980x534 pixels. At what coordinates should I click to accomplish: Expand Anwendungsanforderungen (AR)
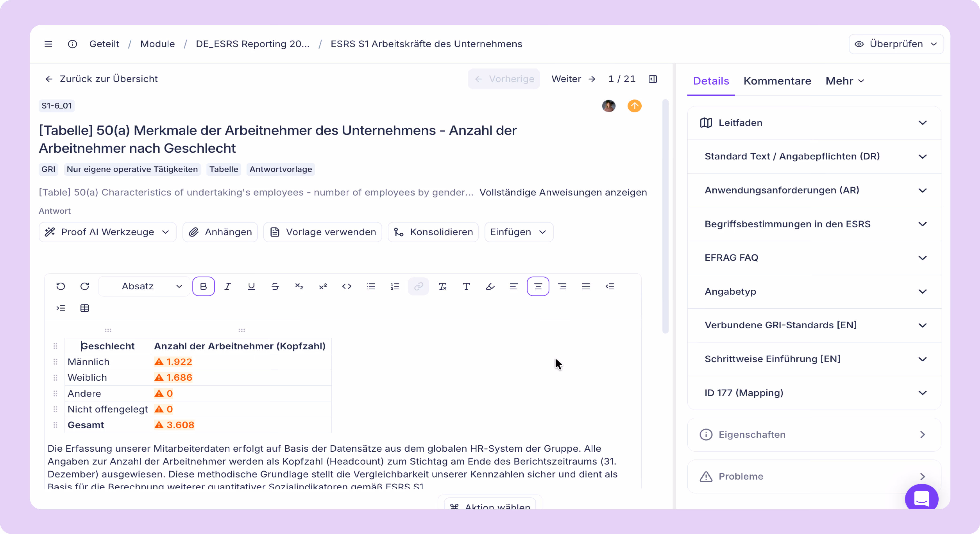[x=814, y=191]
